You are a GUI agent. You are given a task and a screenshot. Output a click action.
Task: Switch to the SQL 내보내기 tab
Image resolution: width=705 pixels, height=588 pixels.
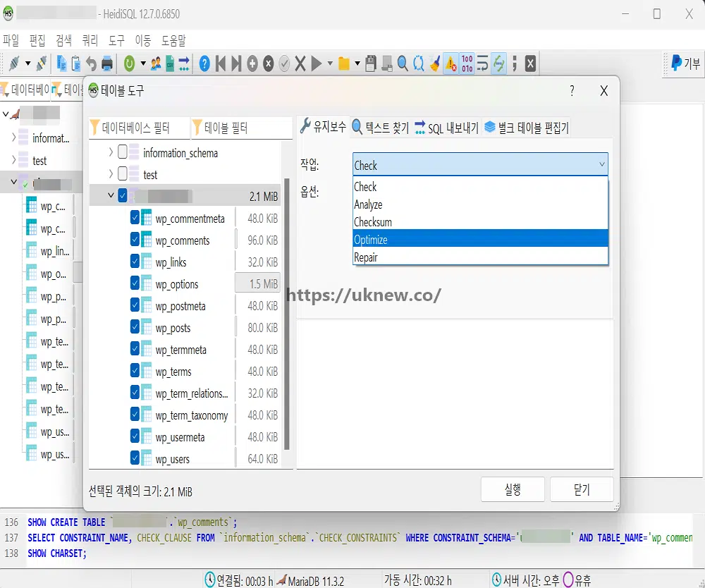pos(446,128)
